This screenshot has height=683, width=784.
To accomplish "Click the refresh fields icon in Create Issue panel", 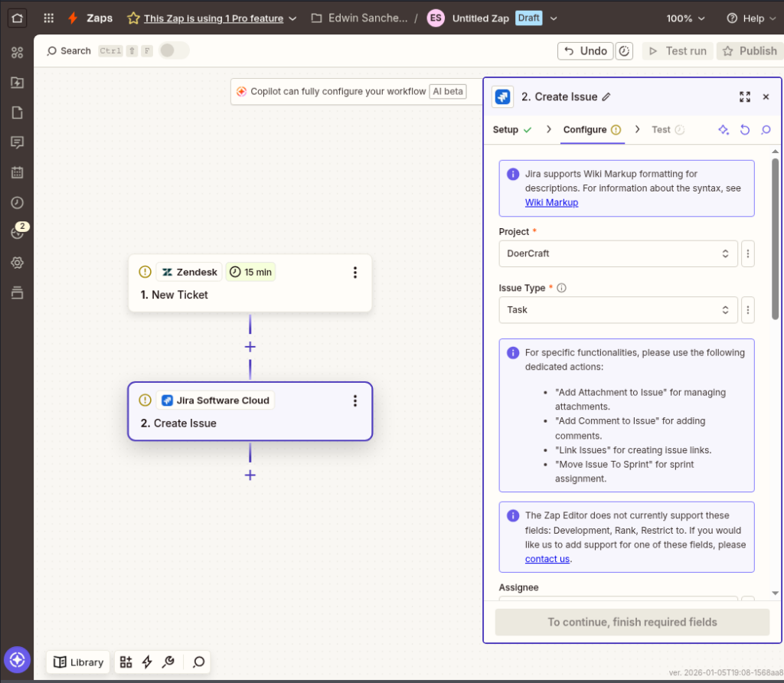I will [x=744, y=129].
